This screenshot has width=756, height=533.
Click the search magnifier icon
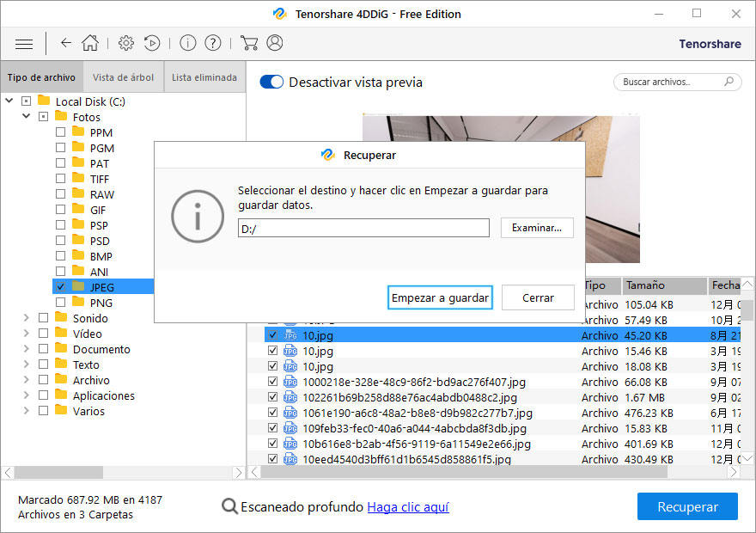729,82
